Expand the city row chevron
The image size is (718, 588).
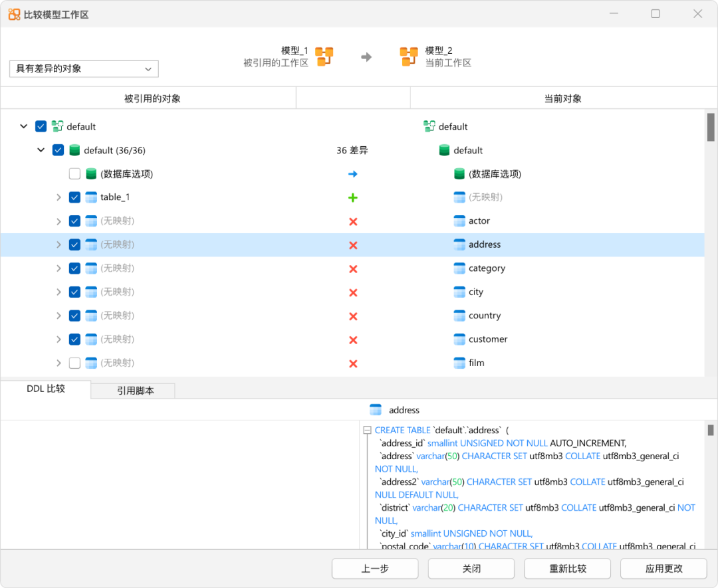coord(59,292)
